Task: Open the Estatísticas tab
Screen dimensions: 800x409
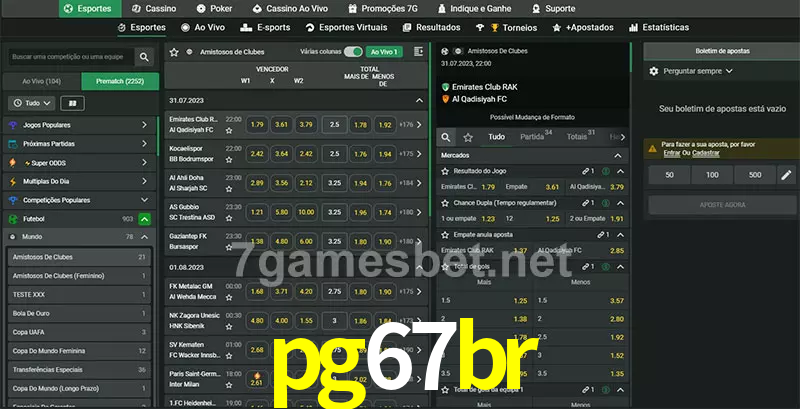Action: click(659, 28)
